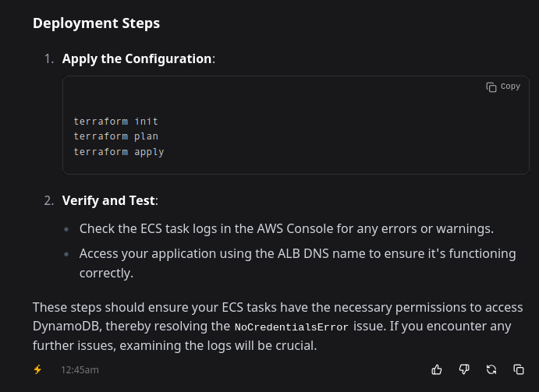The width and height of the screenshot is (539, 392).
Task: Click the ECS task logs bullet text
Action: coord(286,229)
